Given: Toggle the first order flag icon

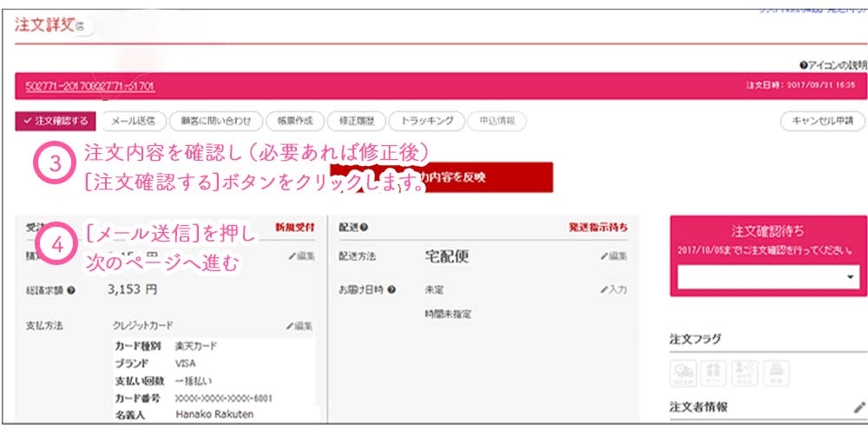Looking at the screenshot, I should pyautogui.click(x=683, y=372).
